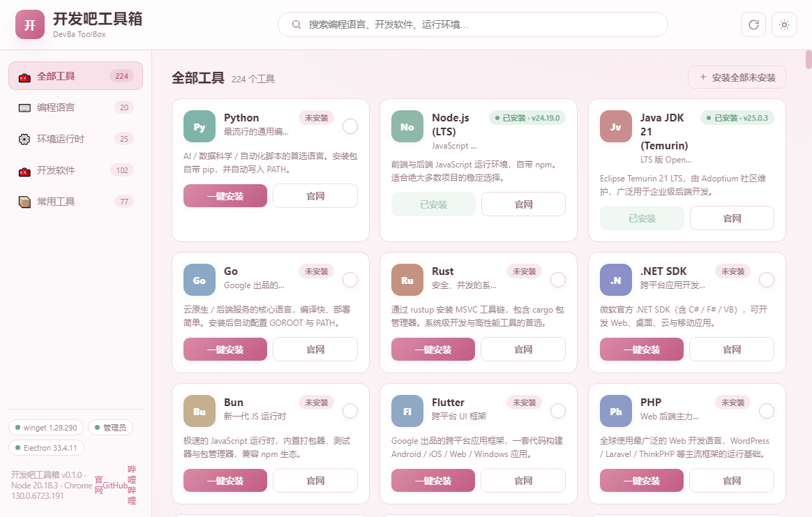
Task: Click the winget 1.29.290 status chip
Action: click(46, 428)
